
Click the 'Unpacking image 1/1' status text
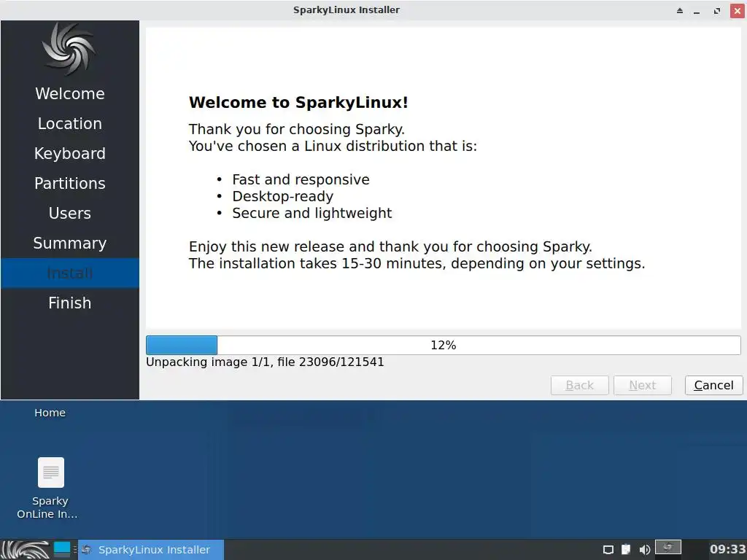click(265, 362)
